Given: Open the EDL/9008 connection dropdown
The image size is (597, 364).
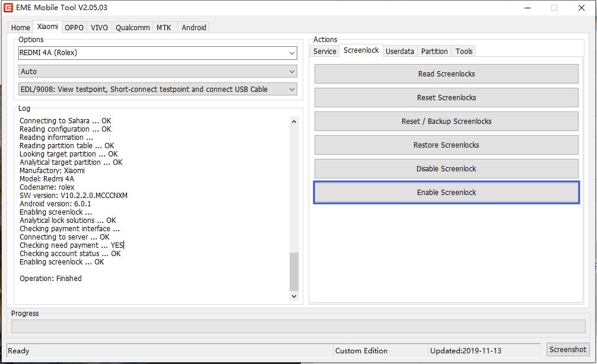Looking at the screenshot, I should [x=157, y=90].
